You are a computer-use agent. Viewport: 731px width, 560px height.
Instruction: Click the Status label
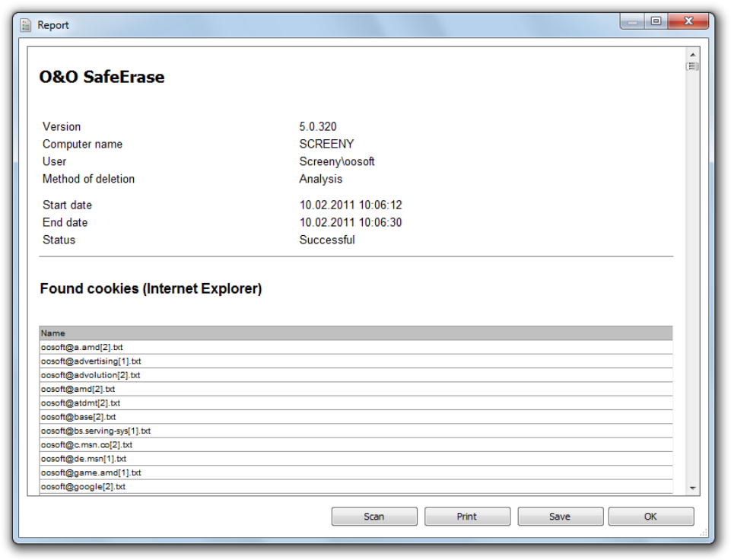(59, 240)
